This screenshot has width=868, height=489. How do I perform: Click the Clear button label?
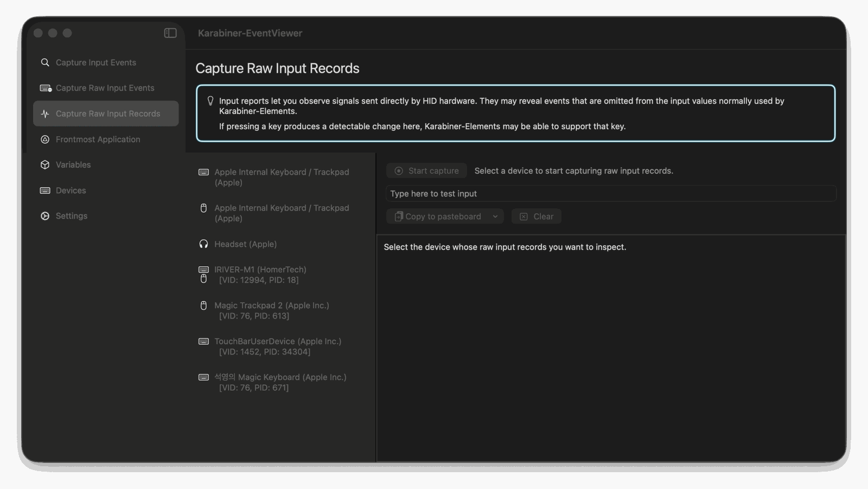point(544,217)
